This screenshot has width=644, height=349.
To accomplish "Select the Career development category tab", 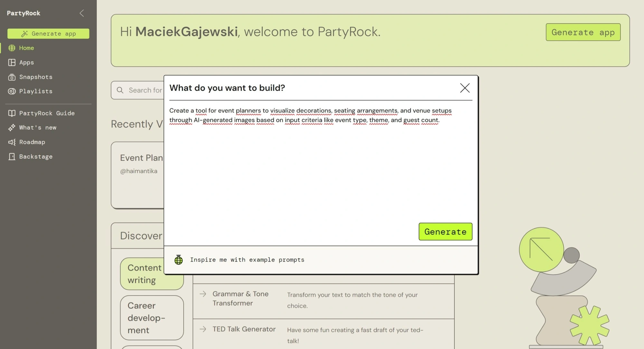I will click(x=152, y=318).
